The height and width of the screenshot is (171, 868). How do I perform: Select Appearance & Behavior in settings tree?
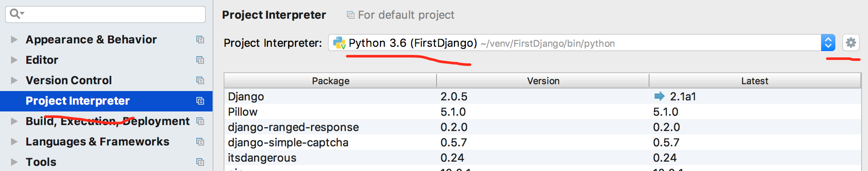click(91, 40)
